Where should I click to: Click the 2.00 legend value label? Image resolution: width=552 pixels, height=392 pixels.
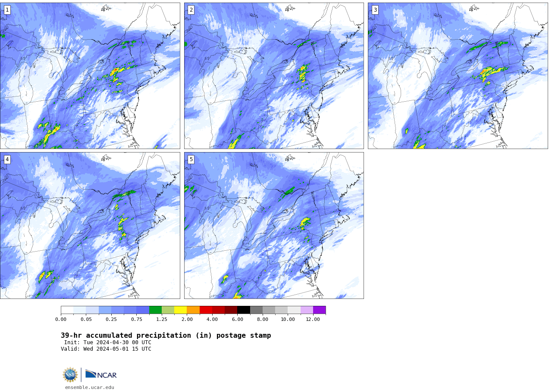click(187, 320)
